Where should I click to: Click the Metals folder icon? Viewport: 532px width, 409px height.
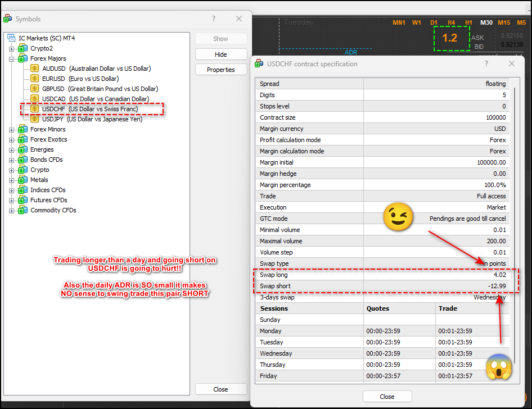click(23, 180)
